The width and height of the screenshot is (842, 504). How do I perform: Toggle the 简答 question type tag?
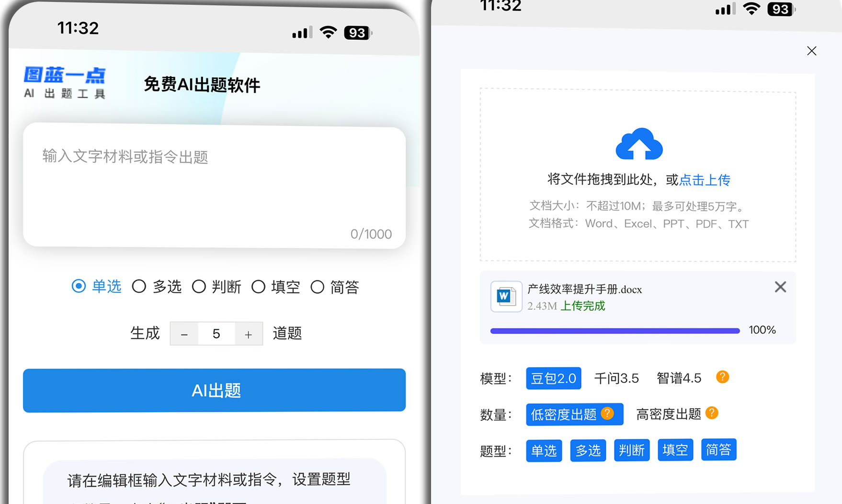(x=719, y=449)
